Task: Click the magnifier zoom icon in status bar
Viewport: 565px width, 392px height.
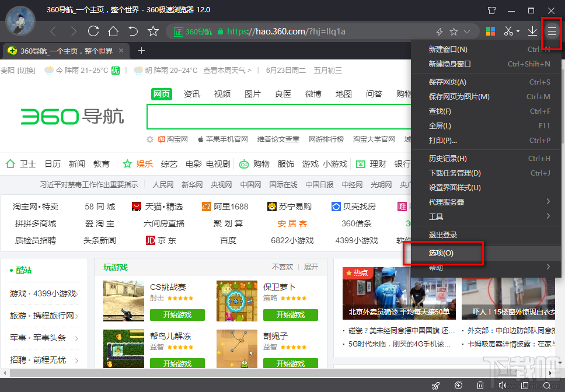Action: [547, 386]
